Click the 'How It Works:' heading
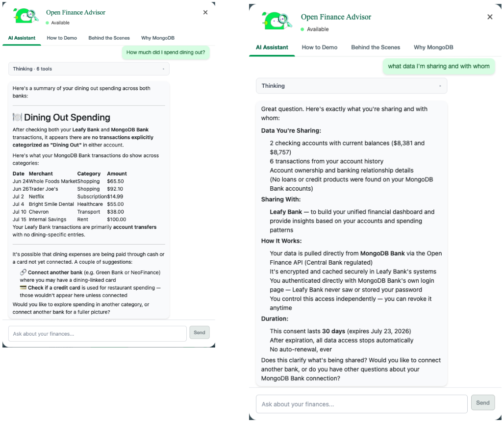 [281, 241]
